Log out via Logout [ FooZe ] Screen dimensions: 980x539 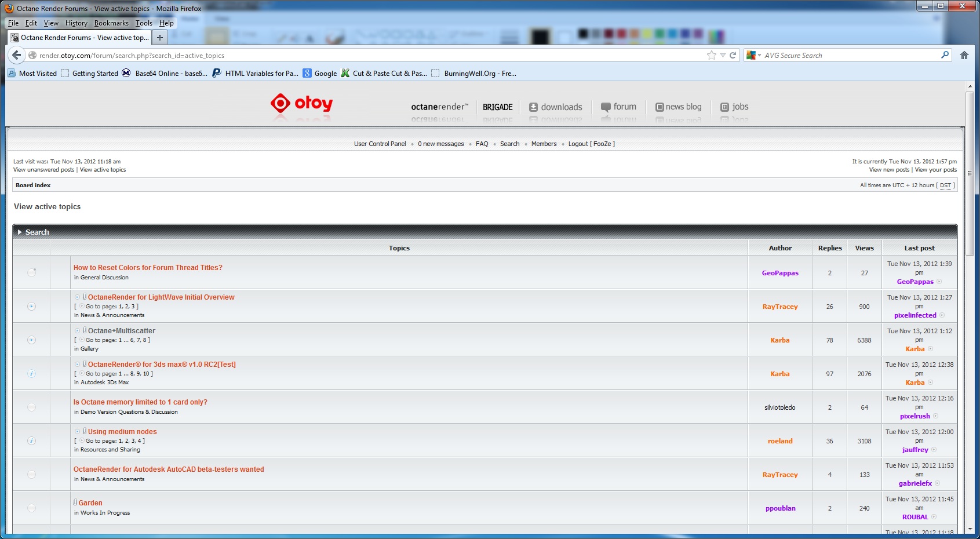click(x=592, y=144)
